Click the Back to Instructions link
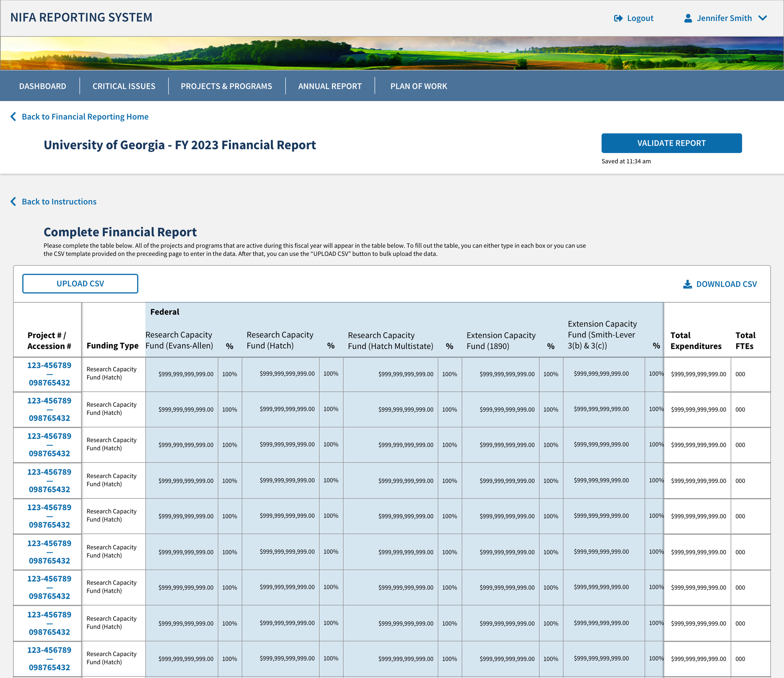 click(59, 201)
